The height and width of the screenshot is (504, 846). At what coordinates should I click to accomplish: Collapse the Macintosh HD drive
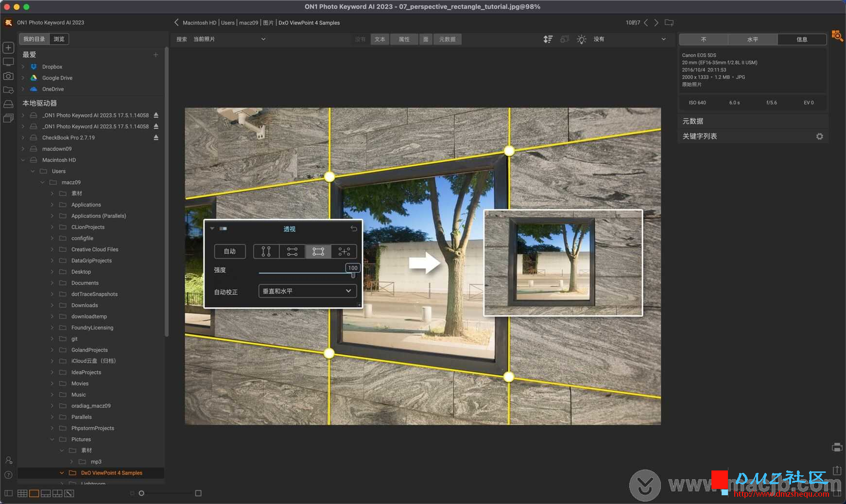[23, 160]
